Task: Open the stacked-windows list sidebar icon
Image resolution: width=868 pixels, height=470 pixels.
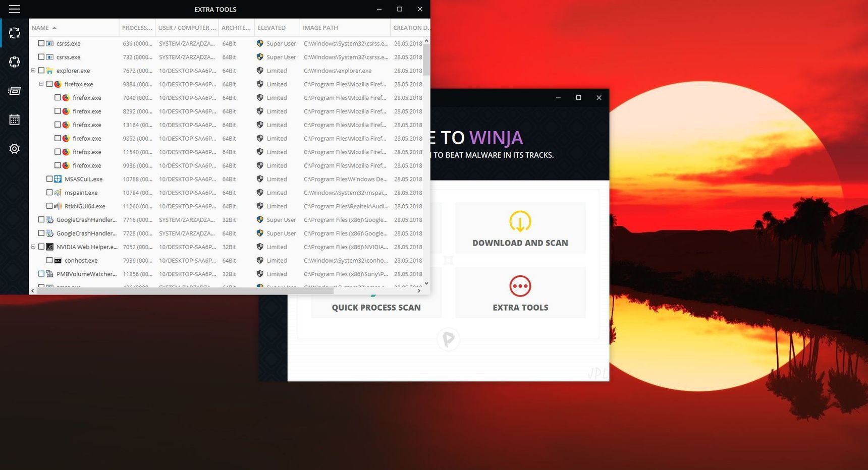Action: pos(15,91)
